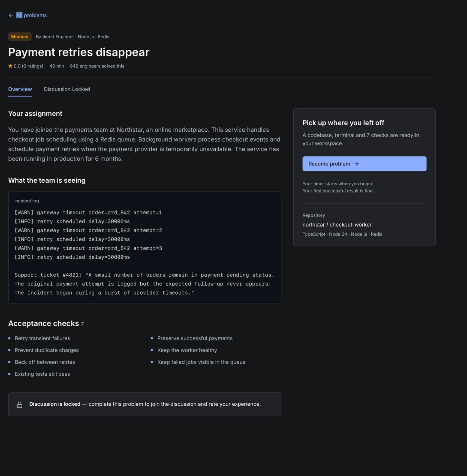Click Back off between retries check

[45, 362]
